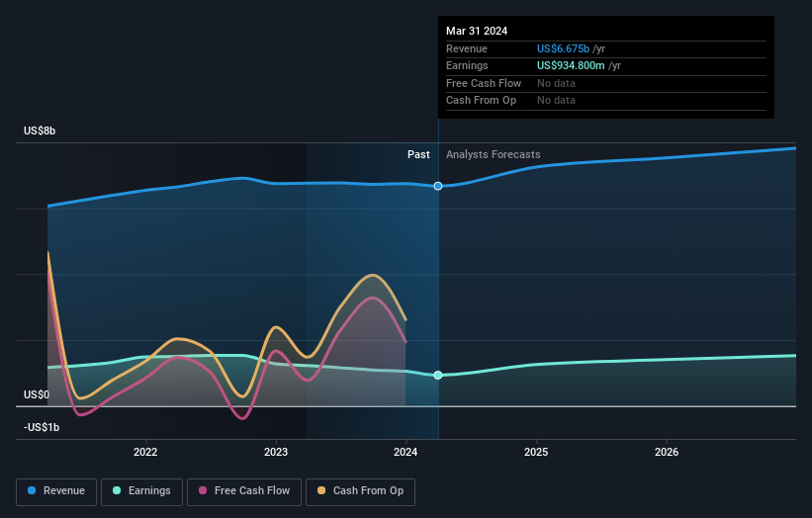Click the 2024 x-axis label
812x518 pixels.
point(406,452)
